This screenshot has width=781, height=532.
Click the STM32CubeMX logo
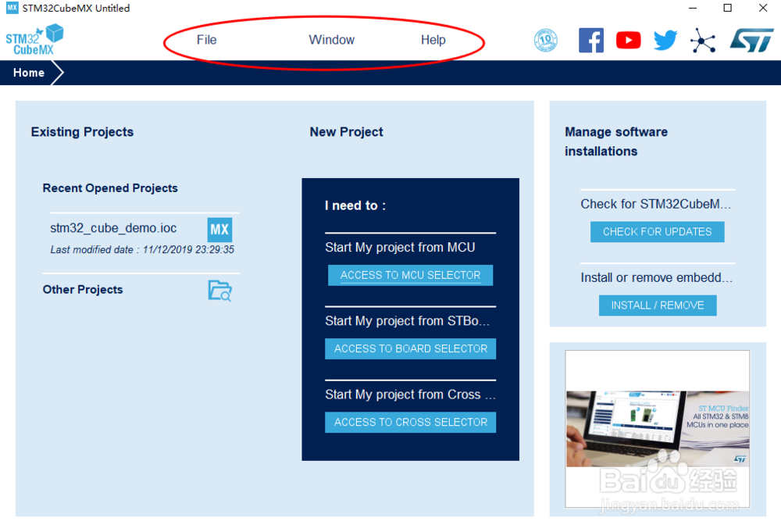click(34, 39)
